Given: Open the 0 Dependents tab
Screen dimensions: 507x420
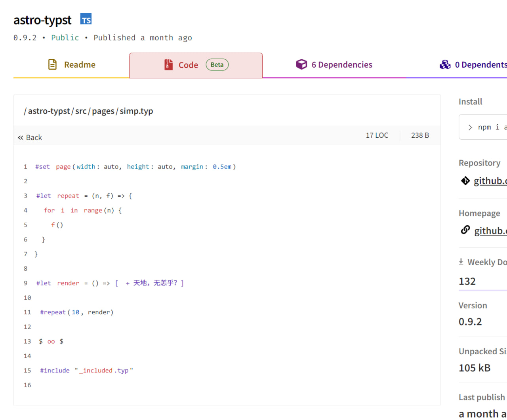Looking at the screenshot, I should pos(473,65).
